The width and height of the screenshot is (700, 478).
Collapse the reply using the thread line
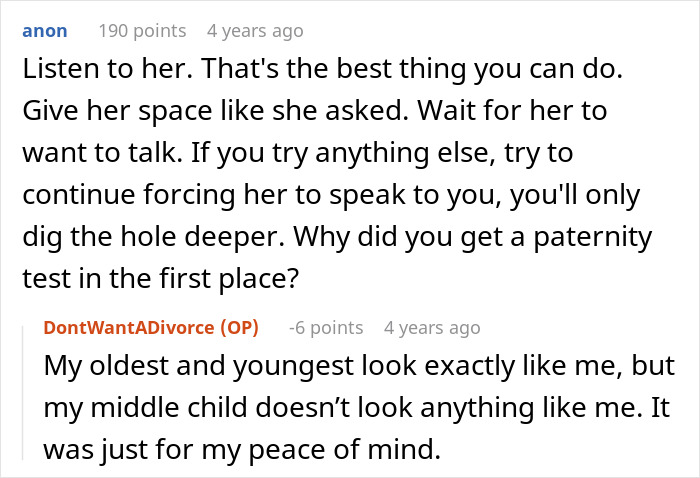pyautogui.click(x=27, y=390)
